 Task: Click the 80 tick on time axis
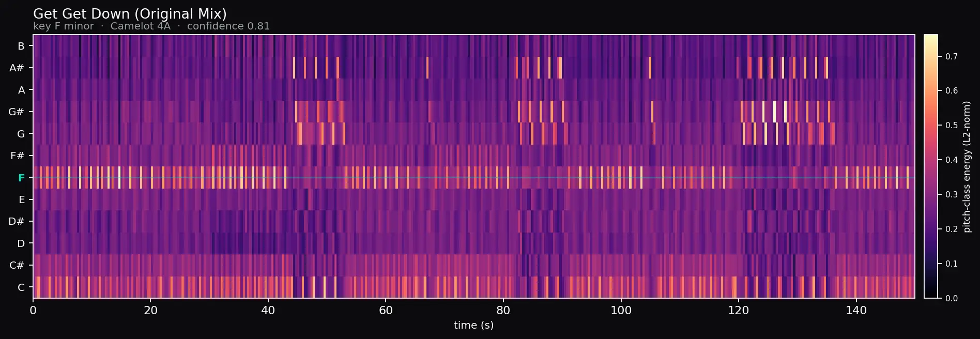coord(503,310)
